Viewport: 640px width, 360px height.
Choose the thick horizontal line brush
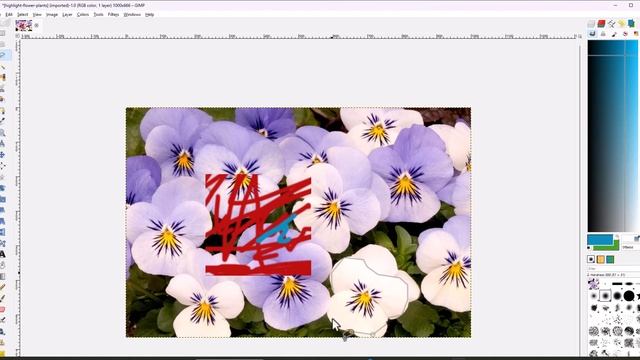[x=617, y=283]
